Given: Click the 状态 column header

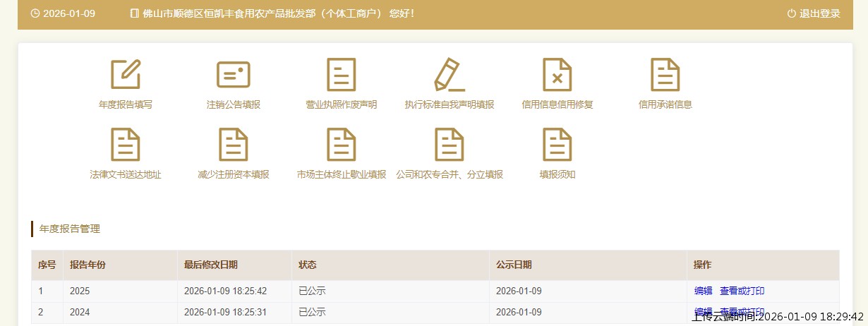Looking at the screenshot, I should [x=308, y=265].
